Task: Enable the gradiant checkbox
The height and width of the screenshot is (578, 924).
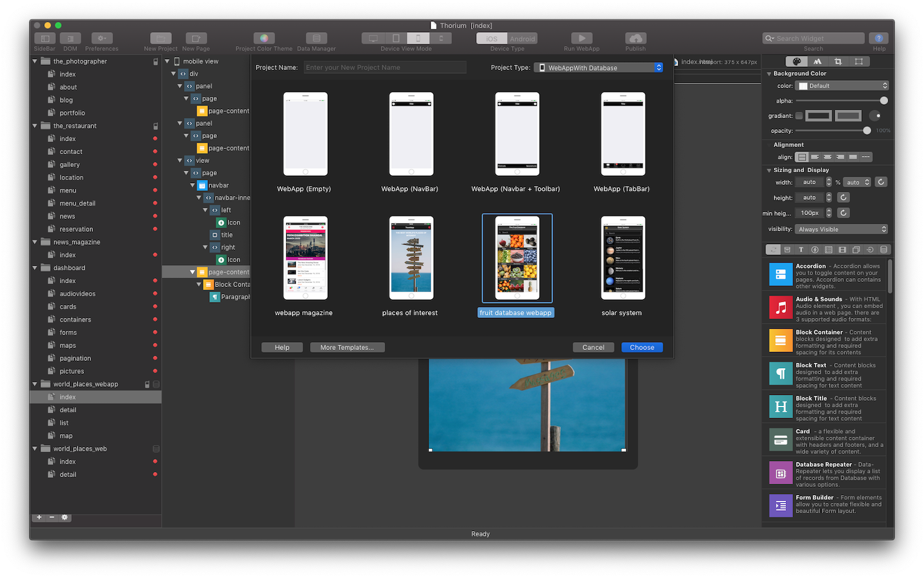Action: coord(799,116)
